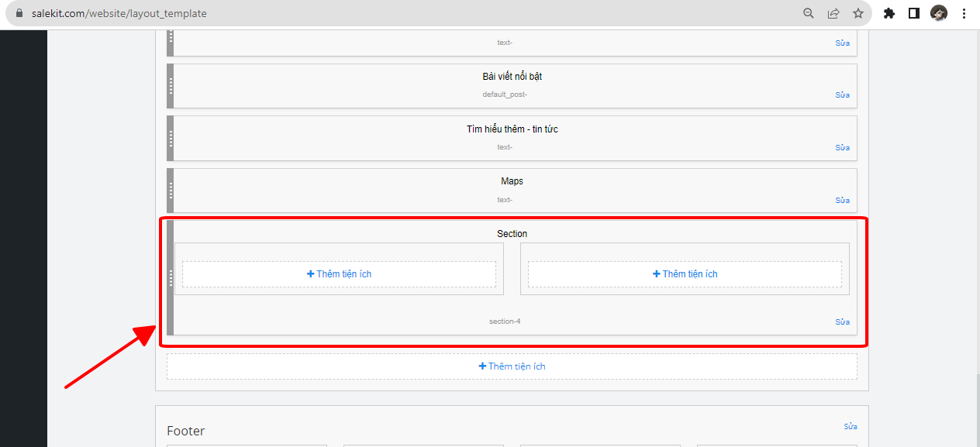Image resolution: width=980 pixels, height=447 pixels.
Task: Click Sửa link for Maps widget
Action: [842, 201]
